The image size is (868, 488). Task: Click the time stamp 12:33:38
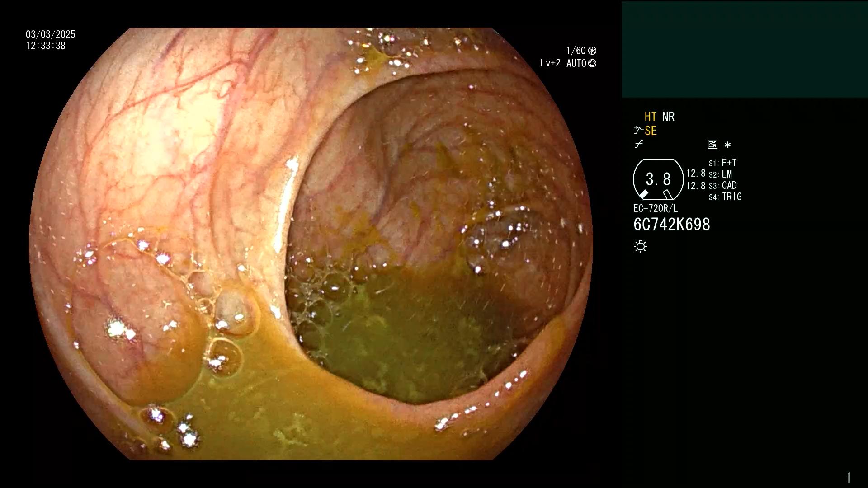46,46
